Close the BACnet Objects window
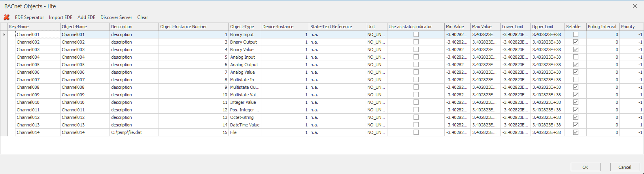Image resolution: width=644 pixels, height=174 pixels. (635, 6)
